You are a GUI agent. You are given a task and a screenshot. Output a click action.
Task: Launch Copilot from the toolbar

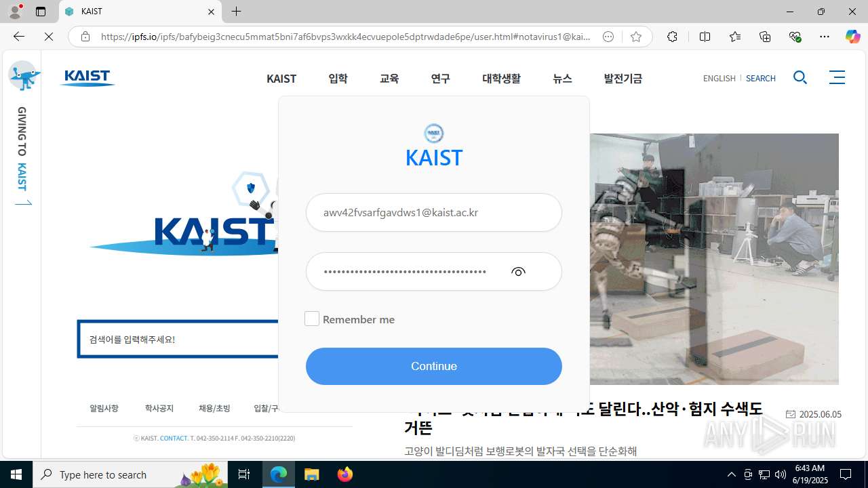pos(852,37)
